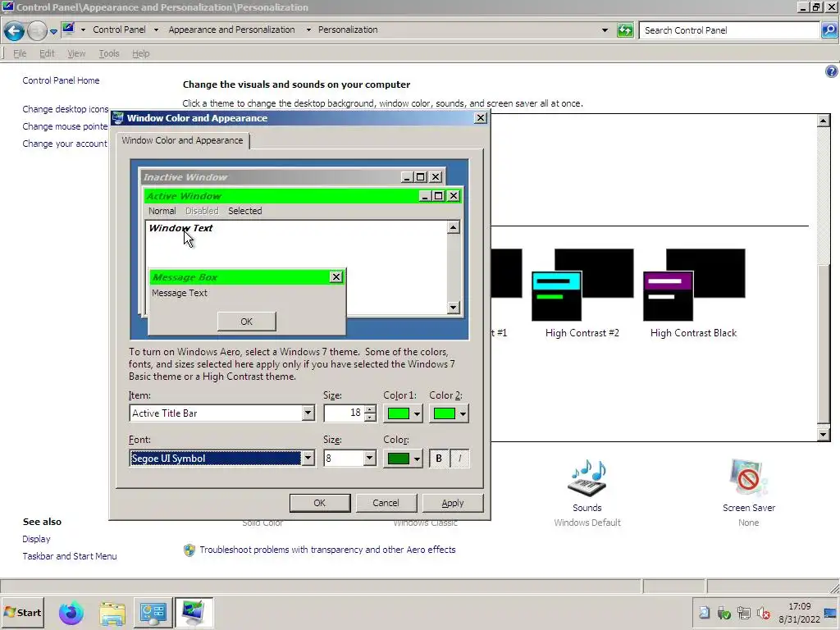Click the blue Help question mark icon

pyautogui.click(x=832, y=71)
